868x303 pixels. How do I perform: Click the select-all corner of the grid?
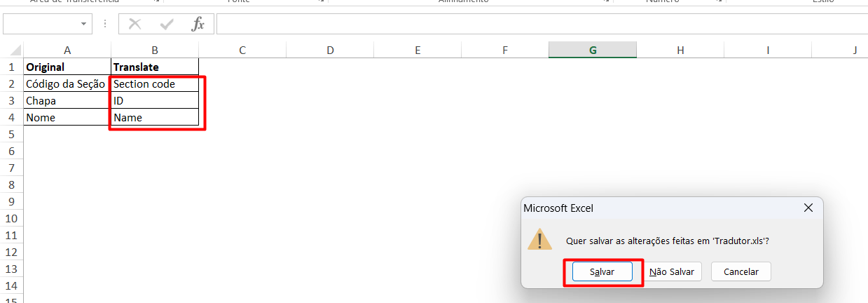pyautogui.click(x=12, y=50)
